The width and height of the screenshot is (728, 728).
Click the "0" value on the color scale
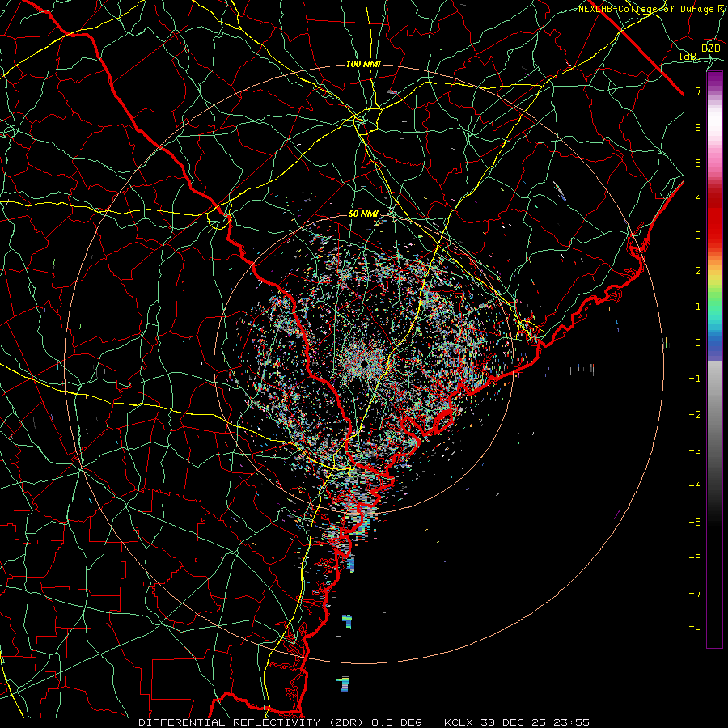(698, 343)
